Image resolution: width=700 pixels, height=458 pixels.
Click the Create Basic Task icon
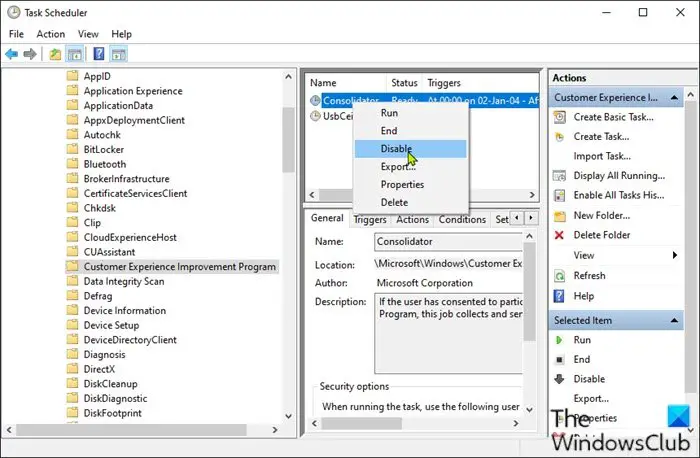coord(559,117)
